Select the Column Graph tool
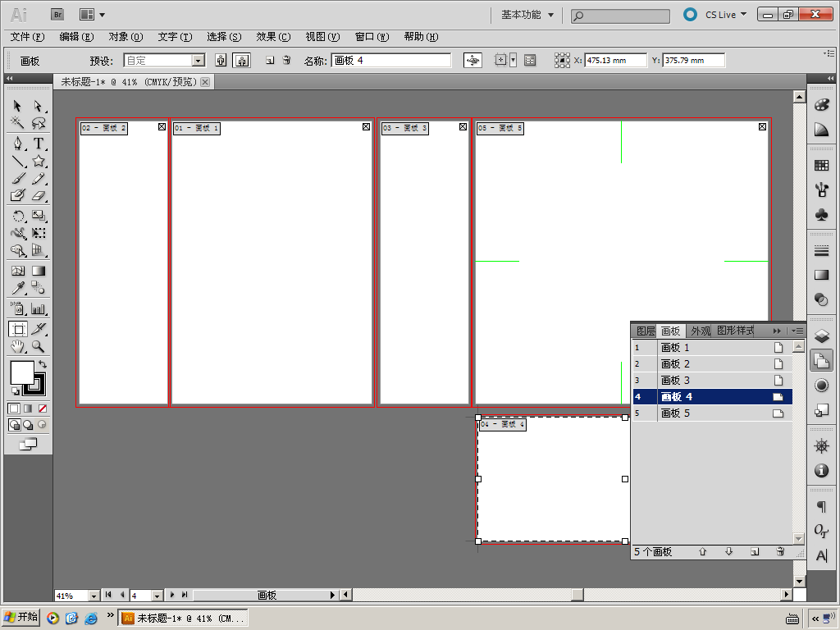 coord(38,308)
